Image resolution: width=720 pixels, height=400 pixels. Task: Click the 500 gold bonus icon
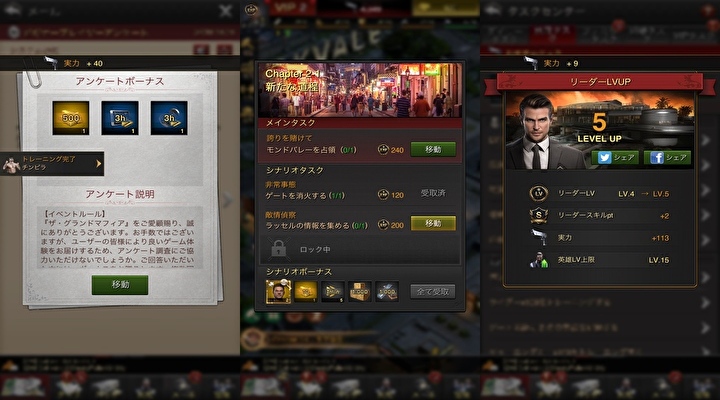point(71,118)
